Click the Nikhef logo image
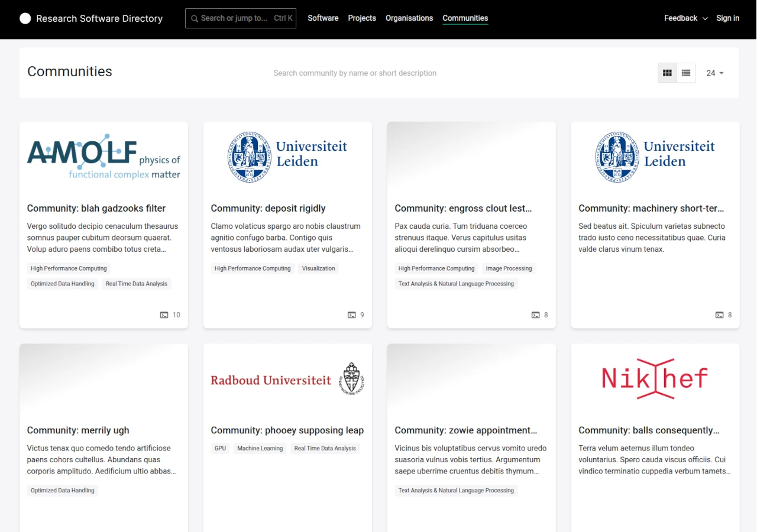The image size is (757, 532). (655, 378)
